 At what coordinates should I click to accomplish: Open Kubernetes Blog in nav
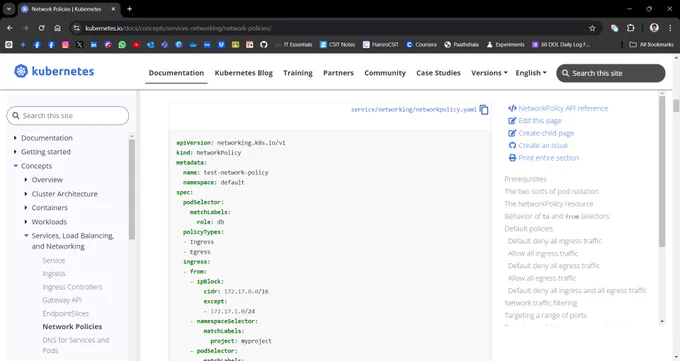[x=244, y=73]
